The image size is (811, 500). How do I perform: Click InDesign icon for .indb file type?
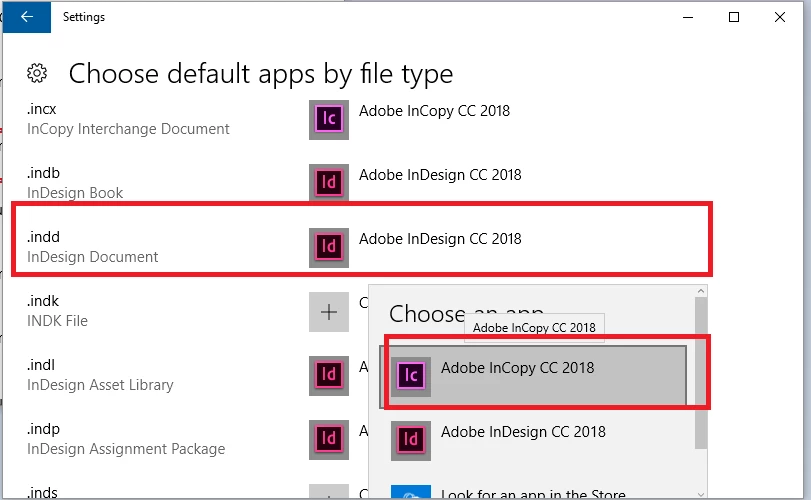[x=329, y=183]
